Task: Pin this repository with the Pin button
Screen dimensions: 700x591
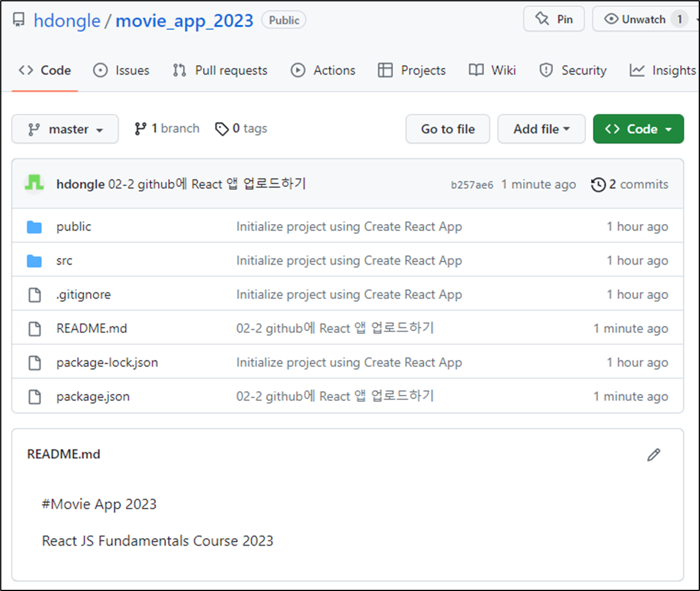Action: point(554,19)
